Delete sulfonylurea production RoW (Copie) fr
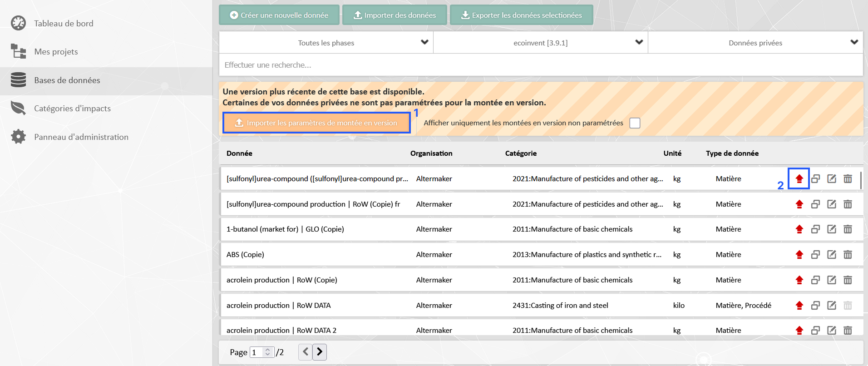This screenshot has height=366, width=868. pos(848,204)
